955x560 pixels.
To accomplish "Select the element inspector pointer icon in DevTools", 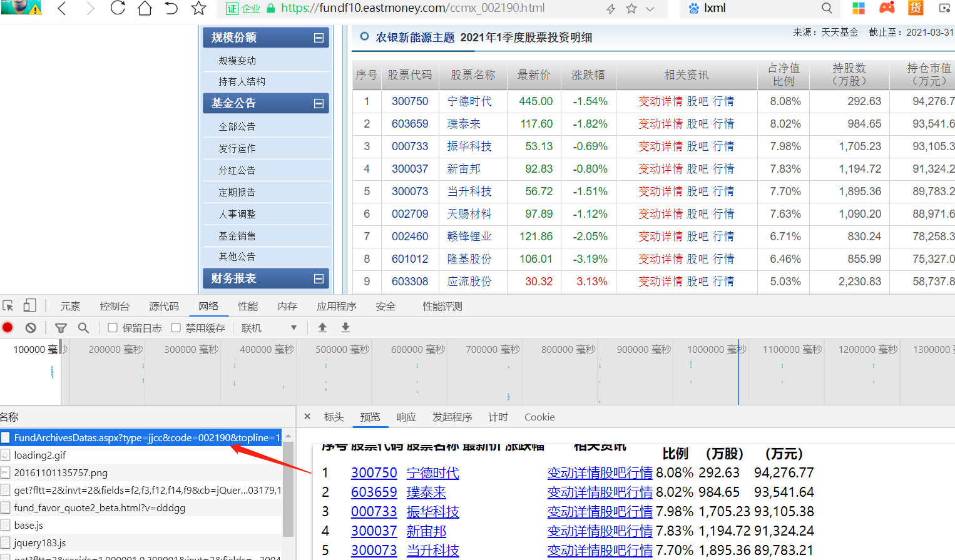I will pos(8,306).
